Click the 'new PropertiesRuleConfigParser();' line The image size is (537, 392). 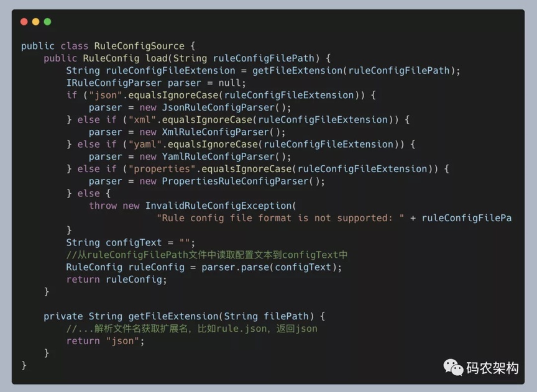click(207, 181)
